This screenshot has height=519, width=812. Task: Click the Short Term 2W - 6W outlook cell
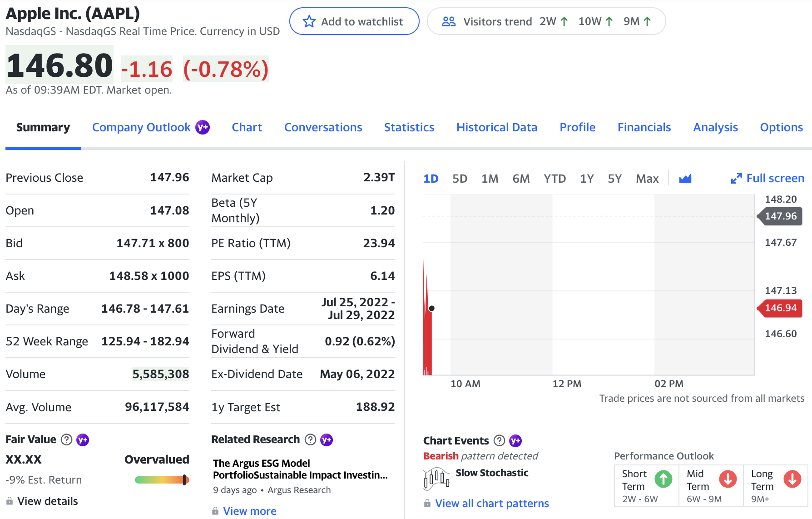tap(647, 486)
